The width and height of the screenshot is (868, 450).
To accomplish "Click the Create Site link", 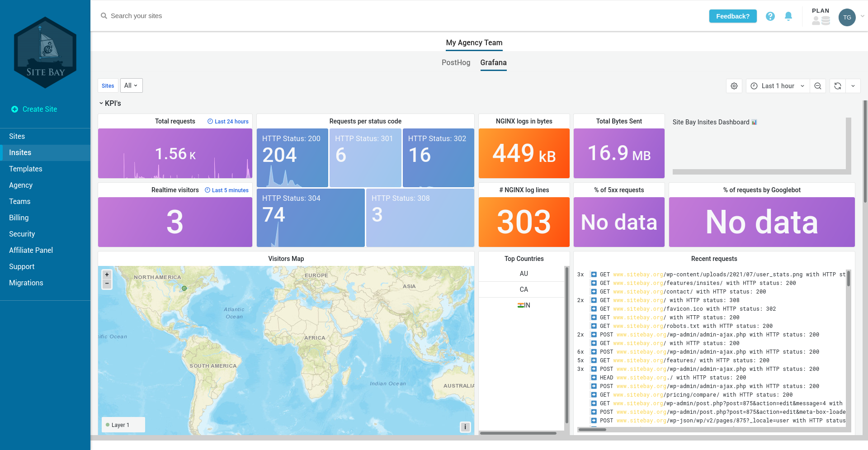I will point(40,109).
